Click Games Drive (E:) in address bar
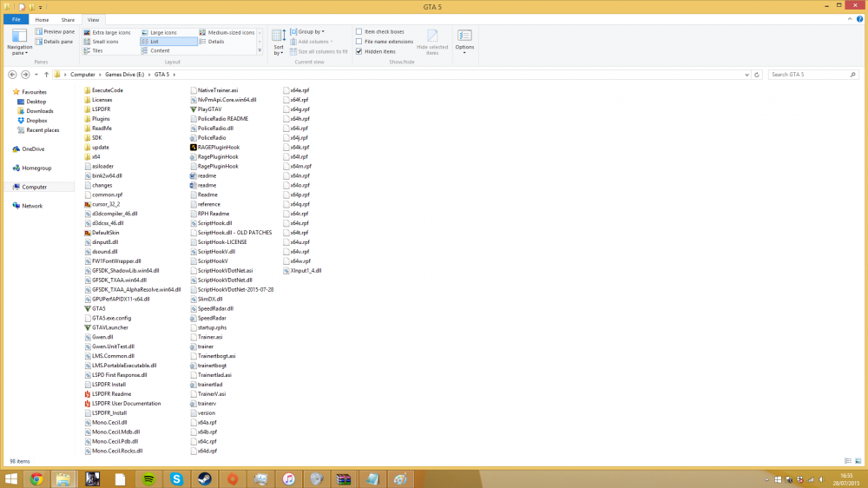868x488 pixels. (124, 74)
